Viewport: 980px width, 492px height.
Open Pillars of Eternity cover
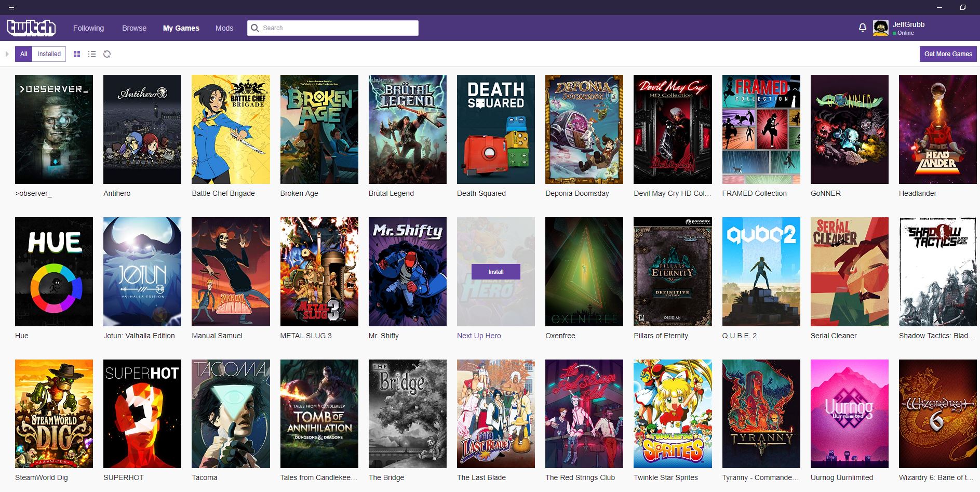pyautogui.click(x=673, y=272)
